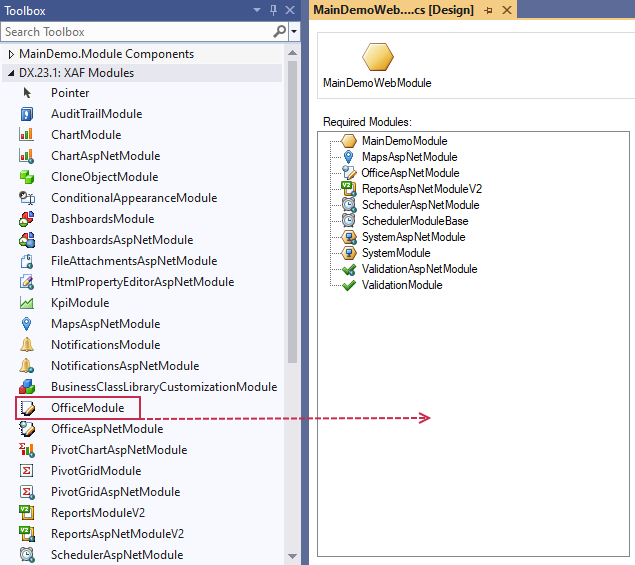The height and width of the screenshot is (565, 635).
Task: Click the search magnifier icon in Toolbox
Action: pyautogui.click(x=279, y=31)
